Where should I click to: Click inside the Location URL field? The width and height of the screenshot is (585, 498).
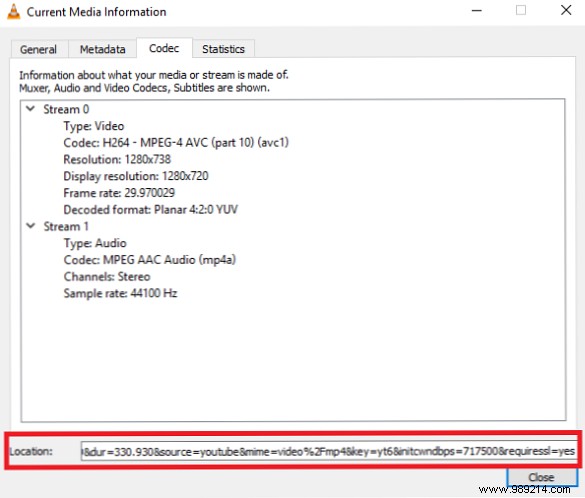(329, 451)
